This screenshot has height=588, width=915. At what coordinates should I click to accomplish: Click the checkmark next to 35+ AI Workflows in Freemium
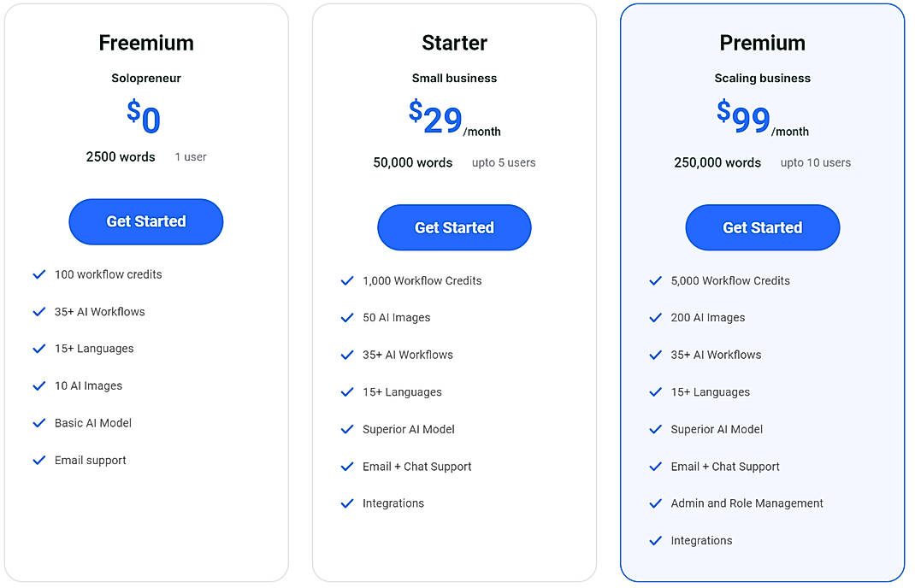[39, 311]
